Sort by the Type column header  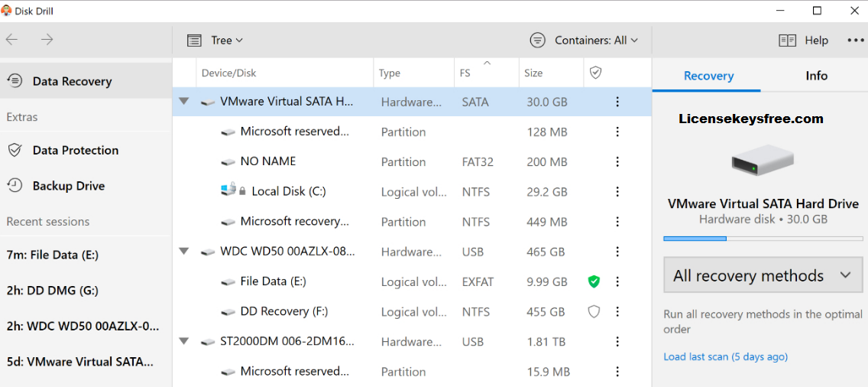(414, 73)
